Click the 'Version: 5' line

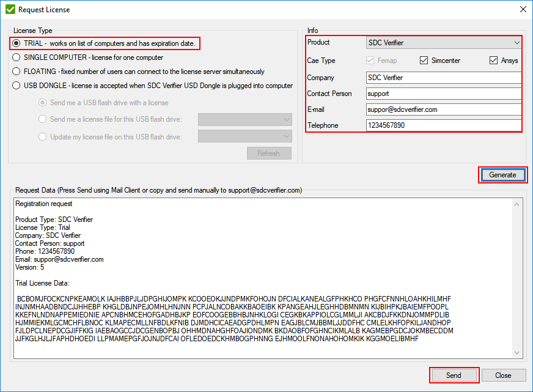(x=29, y=267)
